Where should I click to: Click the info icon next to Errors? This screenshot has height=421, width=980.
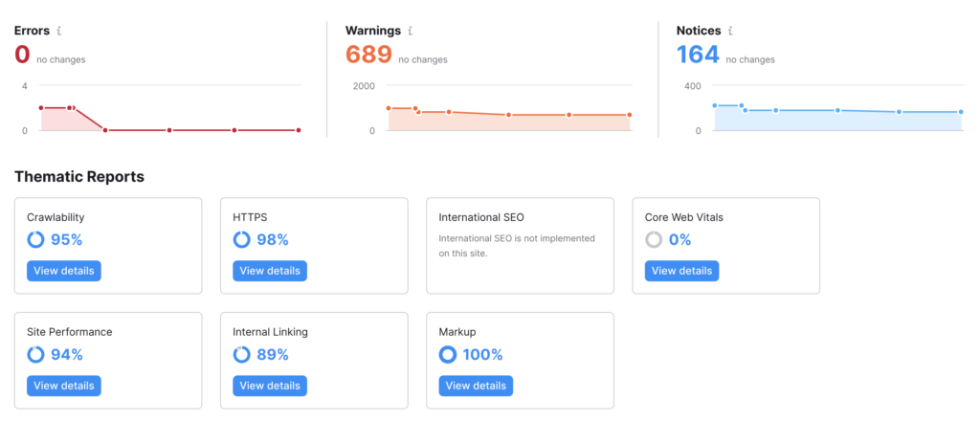click(x=58, y=31)
